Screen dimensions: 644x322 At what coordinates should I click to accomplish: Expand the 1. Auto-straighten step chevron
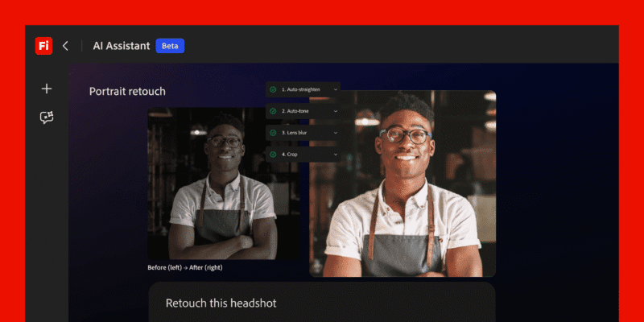point(336,89)
